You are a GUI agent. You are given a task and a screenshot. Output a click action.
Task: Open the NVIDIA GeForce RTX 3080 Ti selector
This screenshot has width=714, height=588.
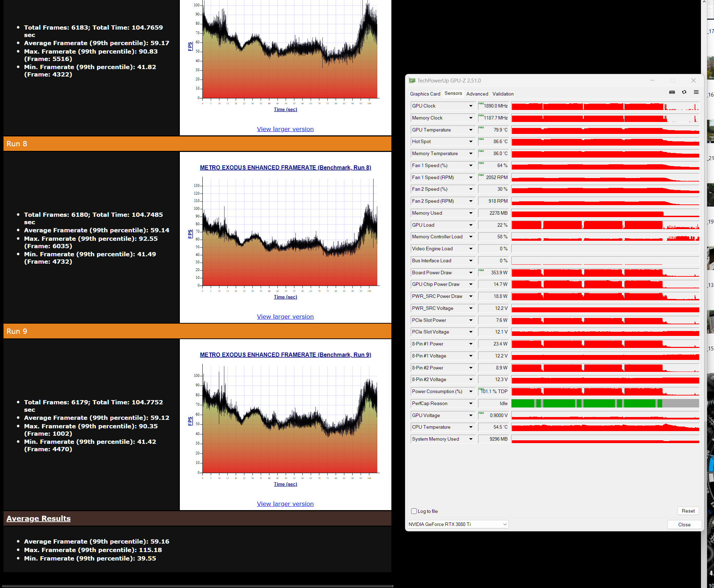[458, 524]
